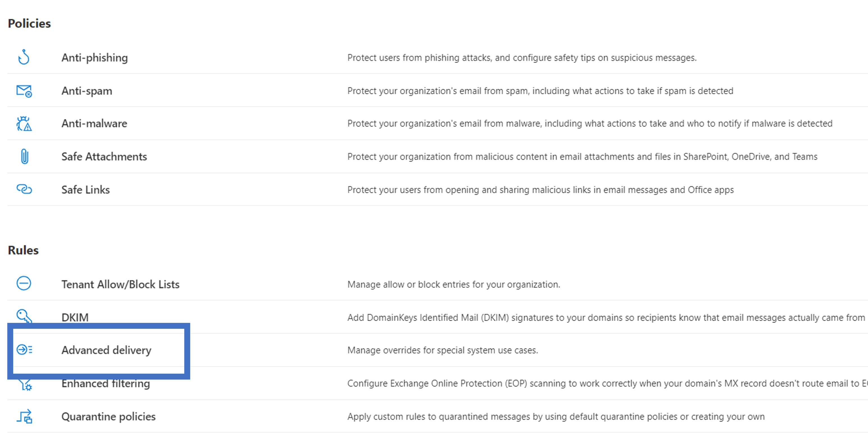The height and width of the screenshot is (448, 868).
Task: Open the Anti-spam policy
Action: tap(87, 91)
